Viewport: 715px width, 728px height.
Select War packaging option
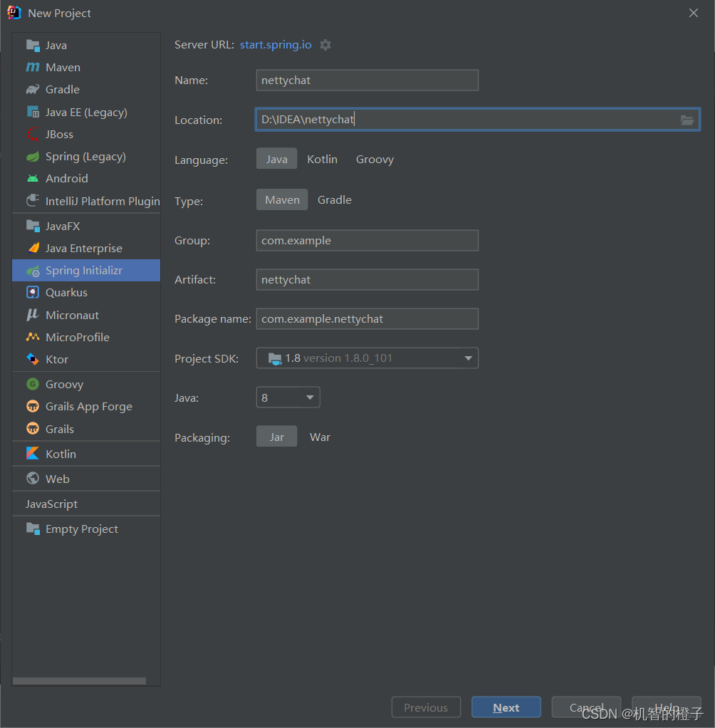(x=320, y=437)
